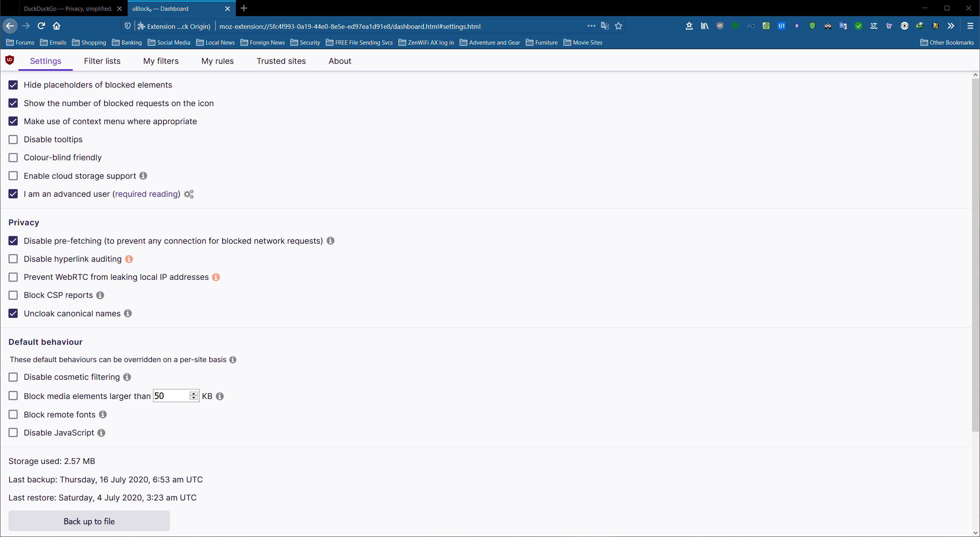
Task: Open page actions three-dot menu in address bar
Action: point(591,26)
